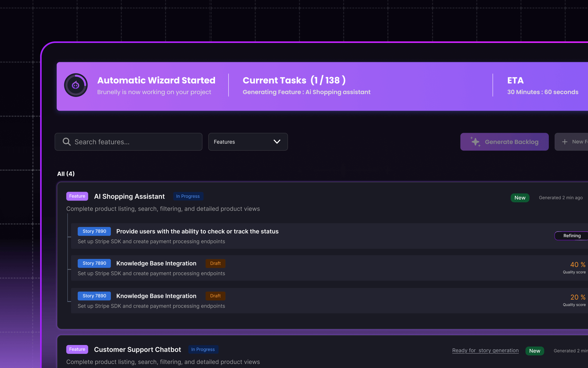
Task: Click the Draft badge on the 20% story
Action: tap(215, 296)
